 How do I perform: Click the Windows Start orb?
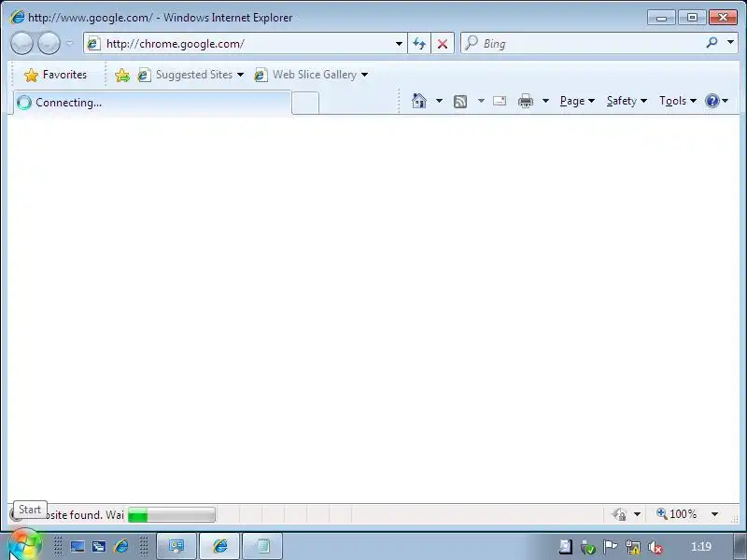tap(24, 544)
